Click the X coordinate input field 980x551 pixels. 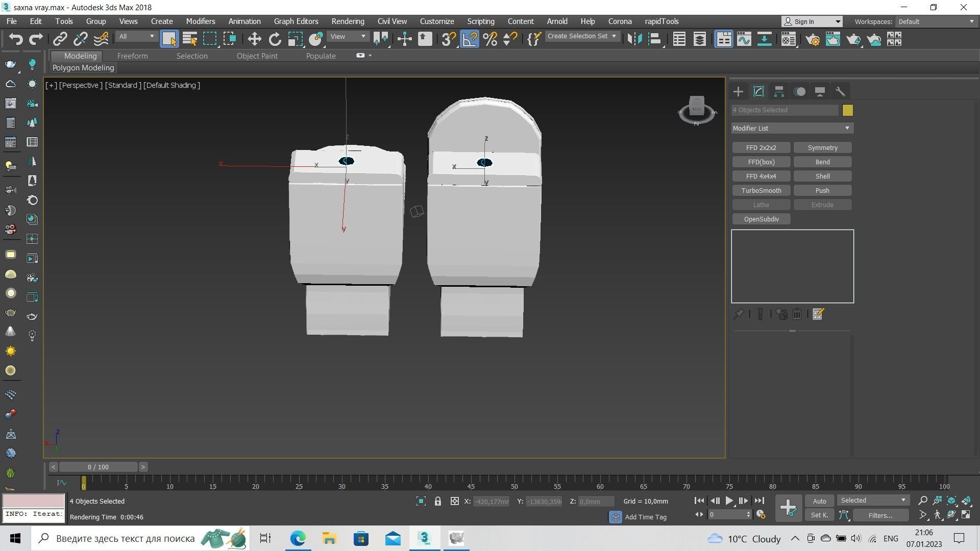pos(491,502)
